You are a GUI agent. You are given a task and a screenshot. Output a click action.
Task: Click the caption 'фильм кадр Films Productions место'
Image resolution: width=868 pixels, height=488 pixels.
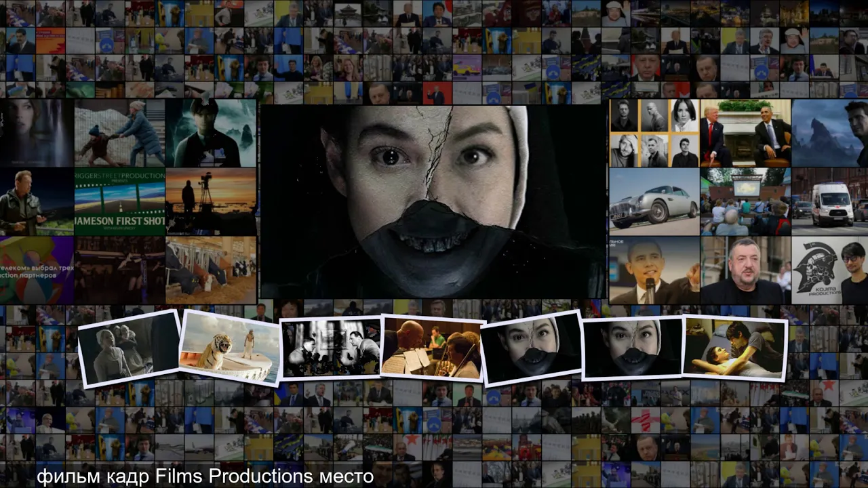[x=205, y=476]
